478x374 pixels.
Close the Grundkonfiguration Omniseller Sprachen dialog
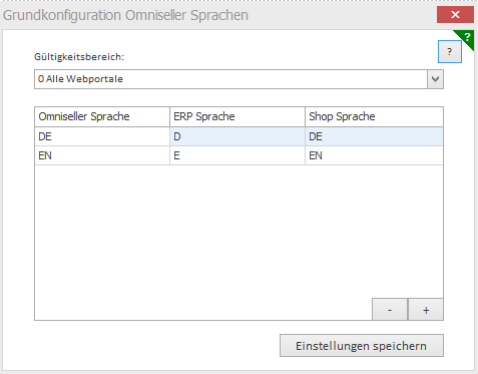(x=455, y=15)
